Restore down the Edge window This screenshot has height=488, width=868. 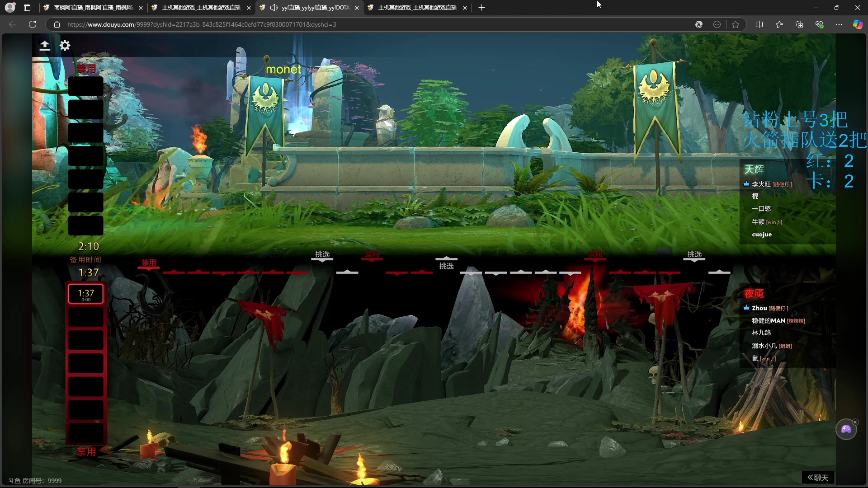click(837, 8)
